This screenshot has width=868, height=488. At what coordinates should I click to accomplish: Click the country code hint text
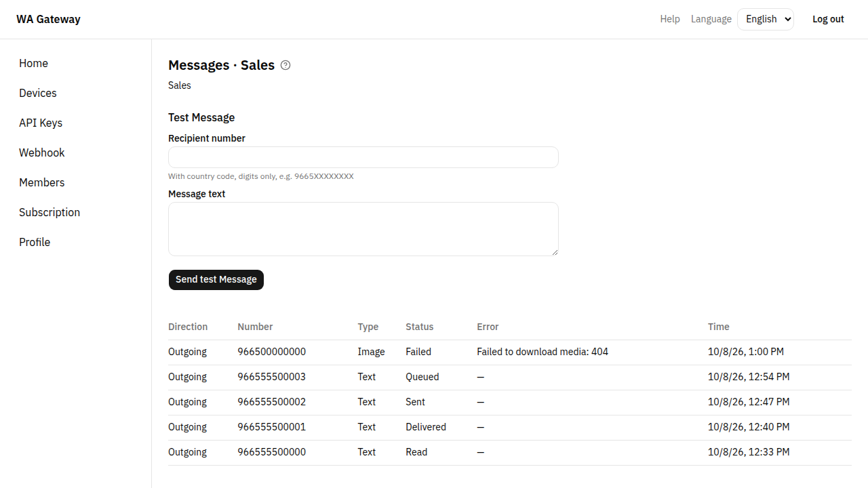point(261,176)
